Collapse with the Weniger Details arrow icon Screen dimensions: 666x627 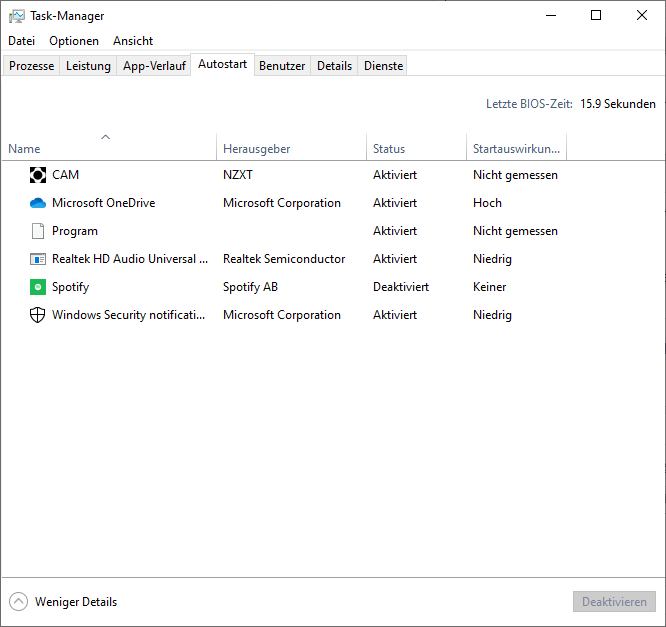tap(18, 602)
